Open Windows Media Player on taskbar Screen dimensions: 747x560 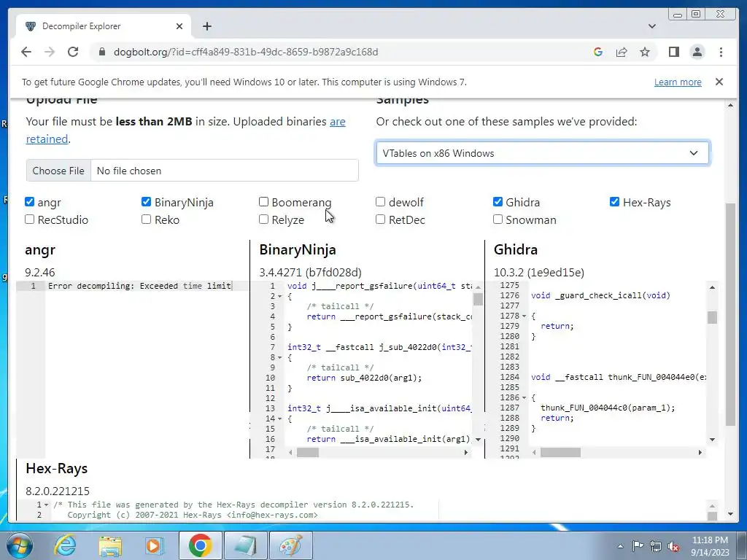pyautogui.click(x=154, y=545)
